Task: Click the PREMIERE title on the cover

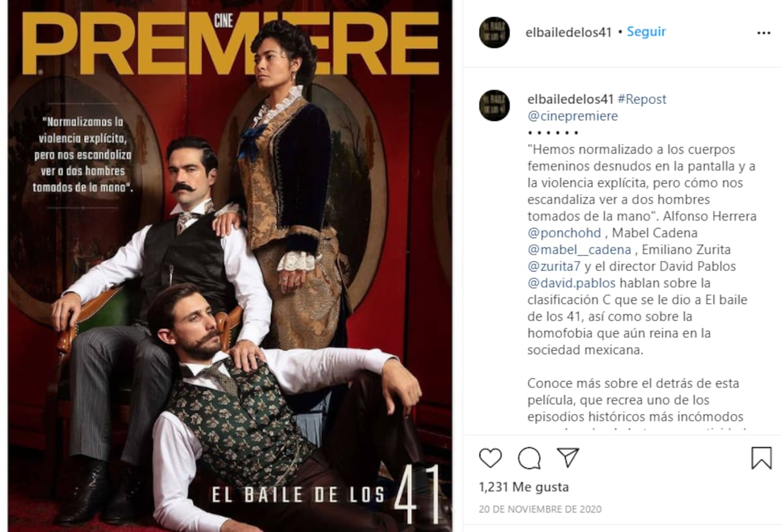Action: 230,43
